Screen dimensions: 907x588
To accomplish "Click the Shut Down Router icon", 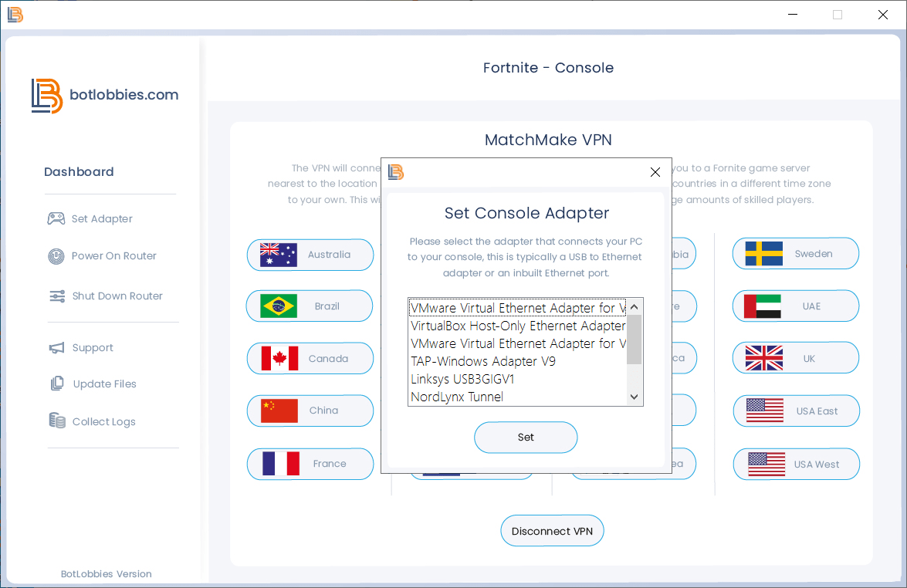I will pos(54,296).
